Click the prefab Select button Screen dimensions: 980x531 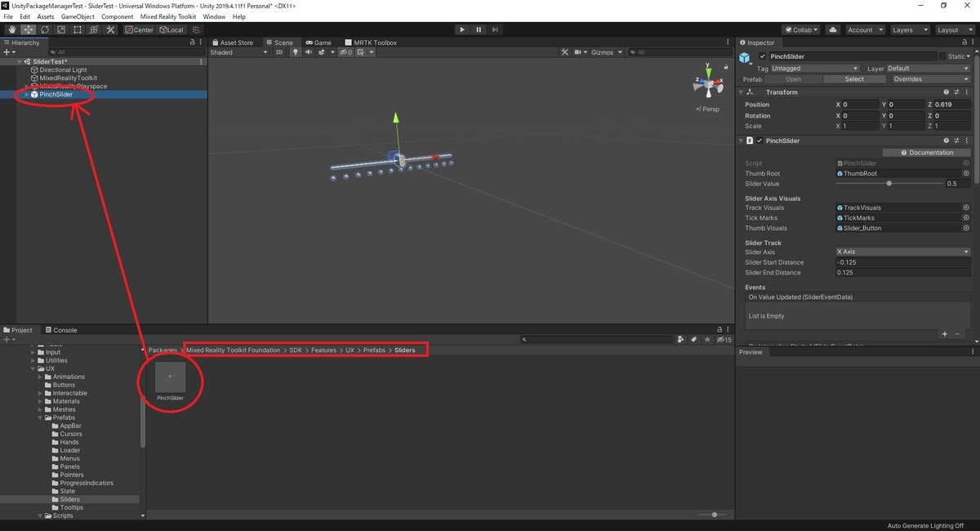tap(854, 79)
